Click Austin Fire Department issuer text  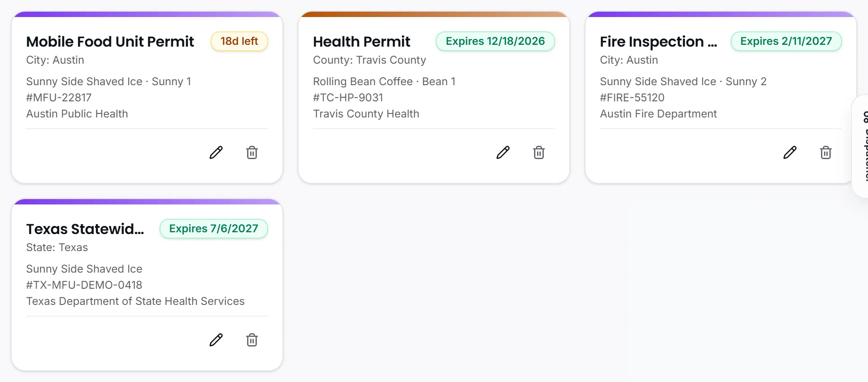tap(659, 114)
